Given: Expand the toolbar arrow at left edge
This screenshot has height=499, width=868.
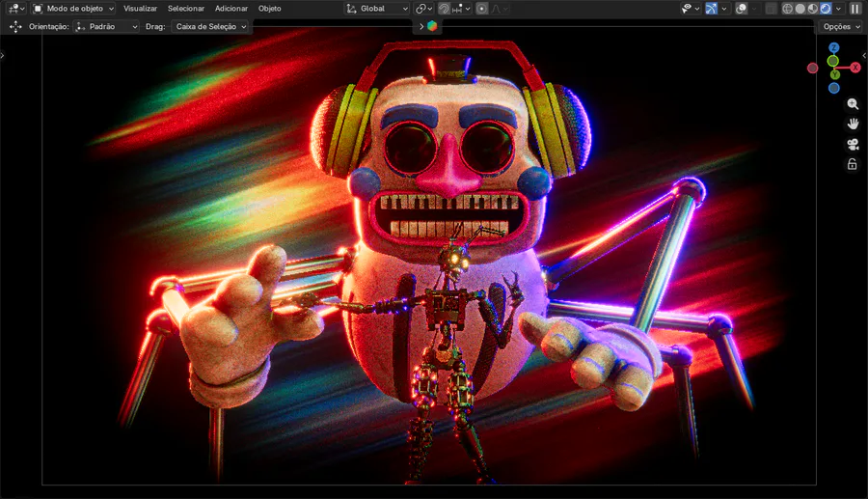Looking at the screenshot, I should point(3,55).
